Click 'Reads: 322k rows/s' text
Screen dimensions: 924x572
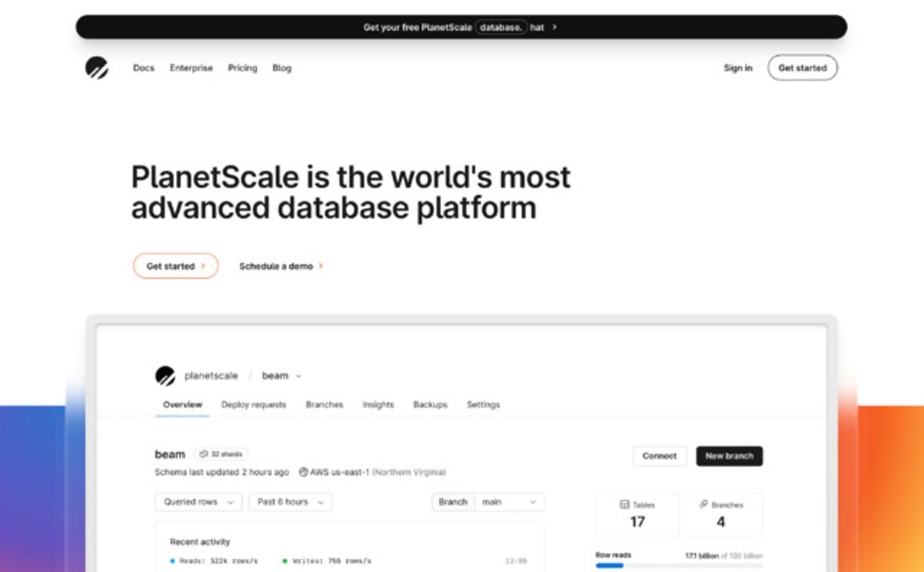pyautogui.click(x=218, y=561)
